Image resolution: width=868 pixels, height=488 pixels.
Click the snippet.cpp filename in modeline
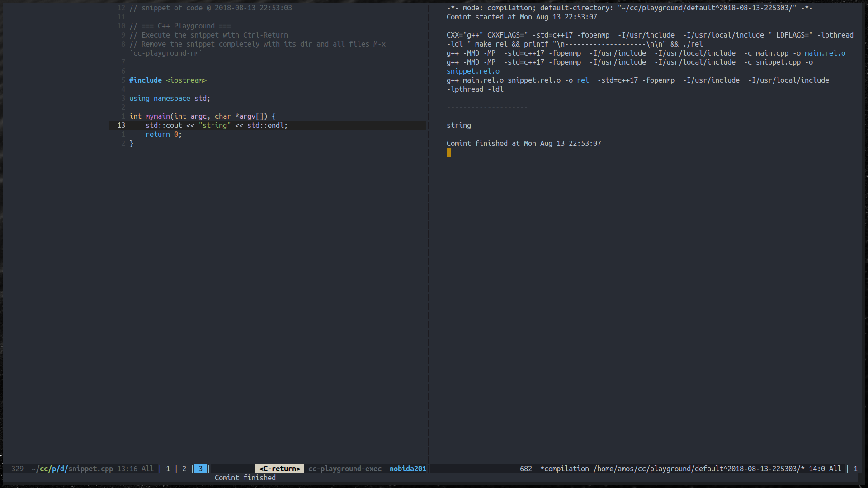pyautogui.click(x=90, y=469)
